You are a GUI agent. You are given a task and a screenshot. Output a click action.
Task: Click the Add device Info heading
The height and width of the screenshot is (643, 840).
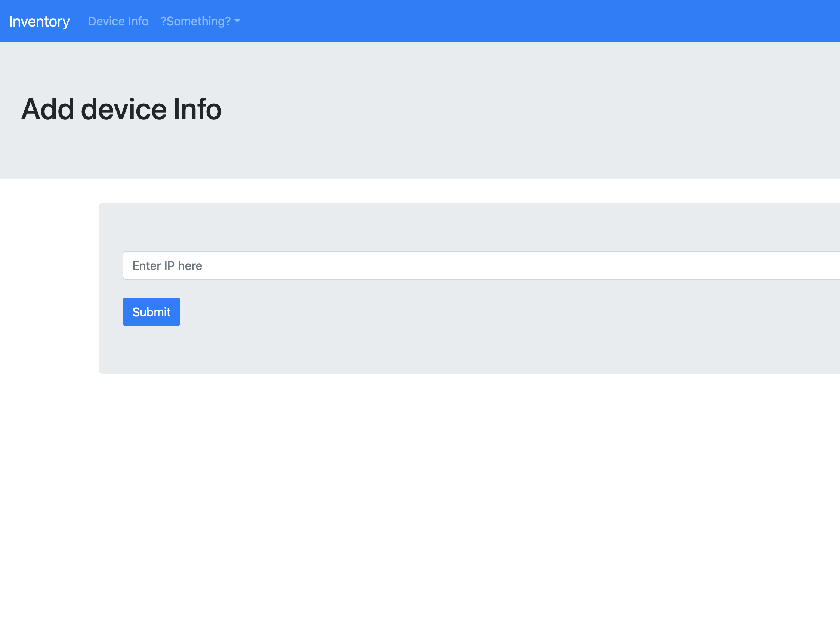tap(121, 109)
